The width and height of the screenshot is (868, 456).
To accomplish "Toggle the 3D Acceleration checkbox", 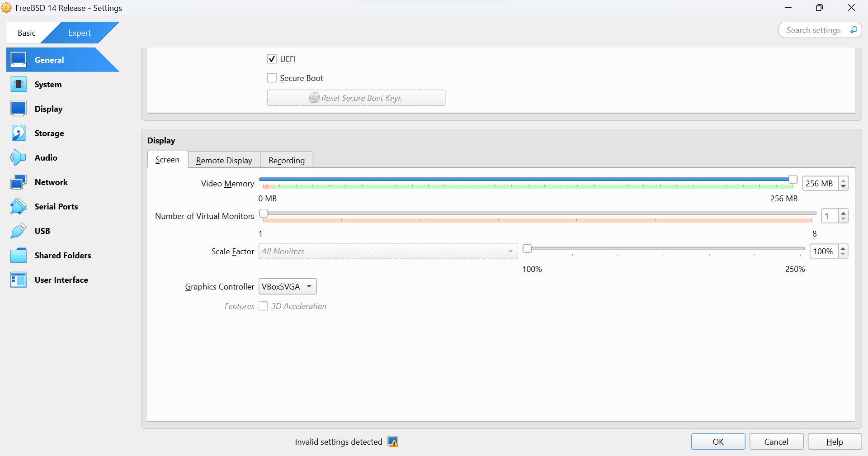I will point(263,306).
